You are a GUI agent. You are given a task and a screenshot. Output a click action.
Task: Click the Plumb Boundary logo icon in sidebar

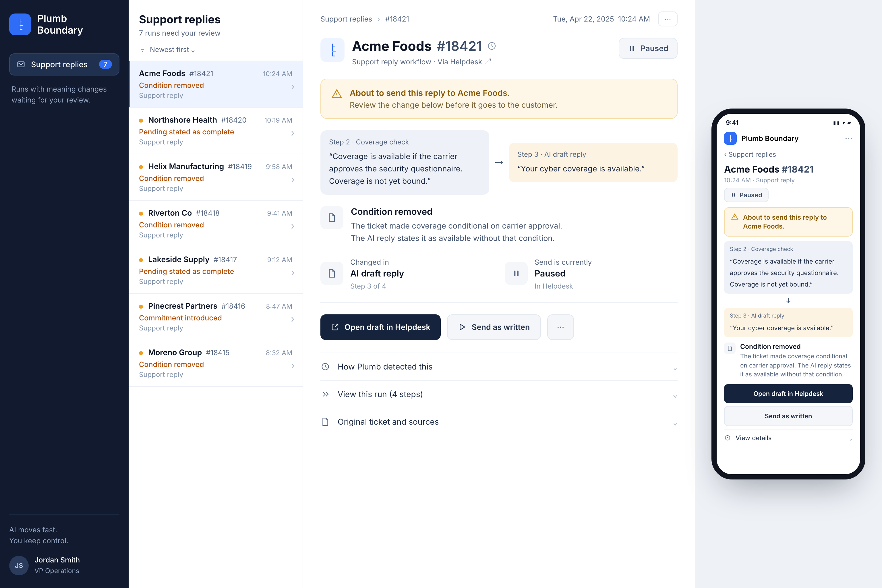20,24
